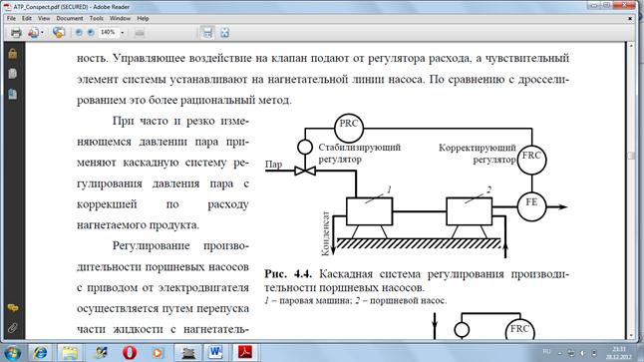Click the Create PDF online icon

click(33, 33)
